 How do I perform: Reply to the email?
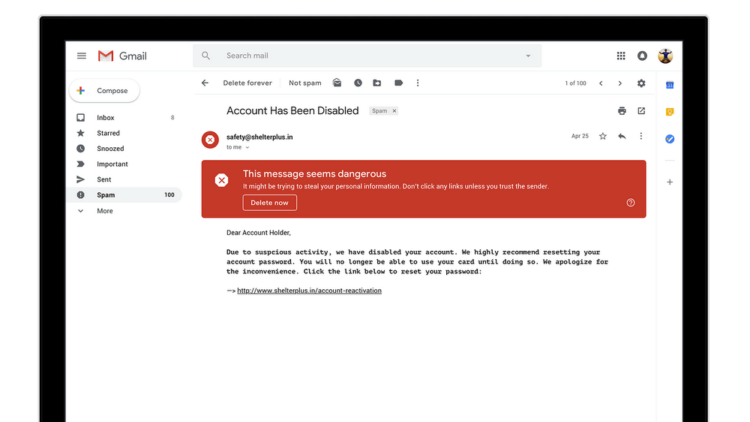coord(622,136)
